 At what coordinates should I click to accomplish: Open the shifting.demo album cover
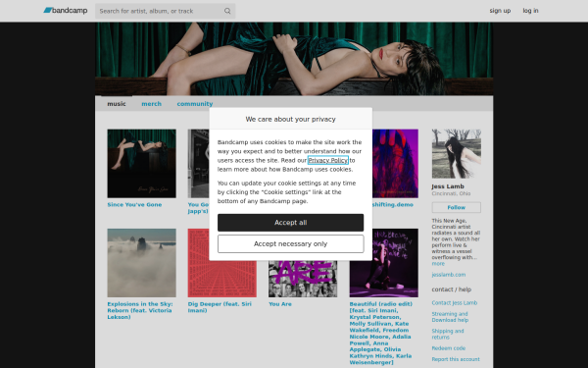[395, 163]
